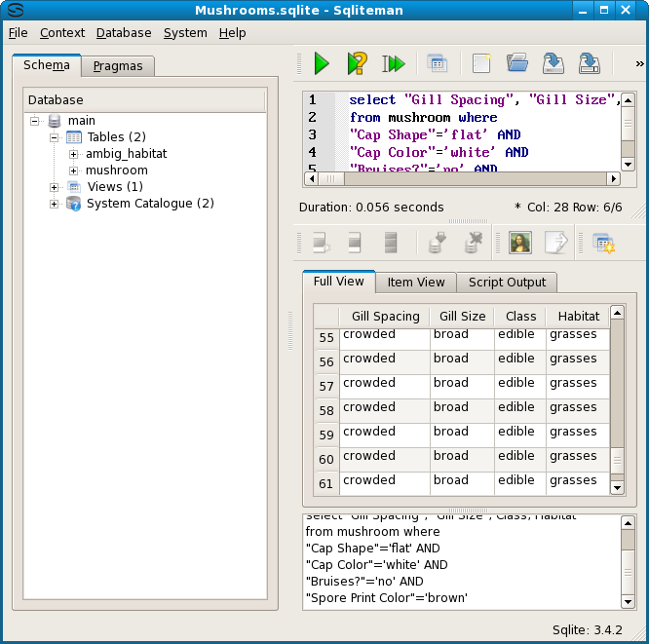Expand the mushroom table node
Viewport: 649px width, 644px height.
tap(73, 170)
